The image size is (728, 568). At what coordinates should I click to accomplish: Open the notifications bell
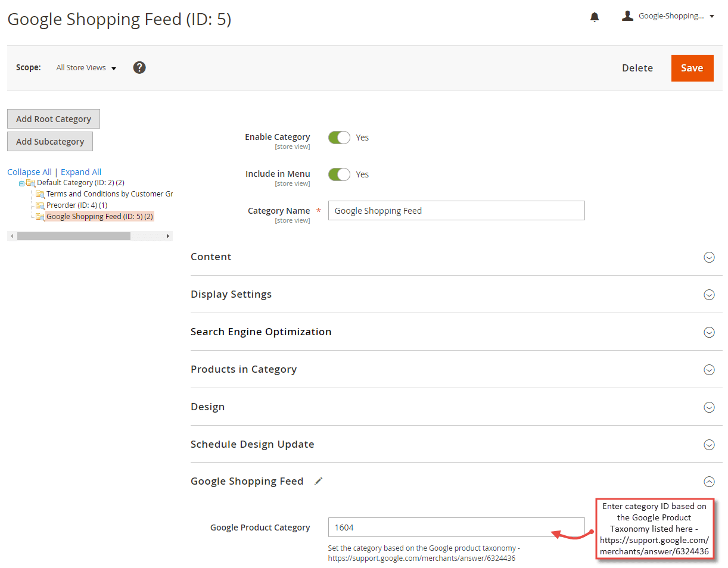[594, 17]
